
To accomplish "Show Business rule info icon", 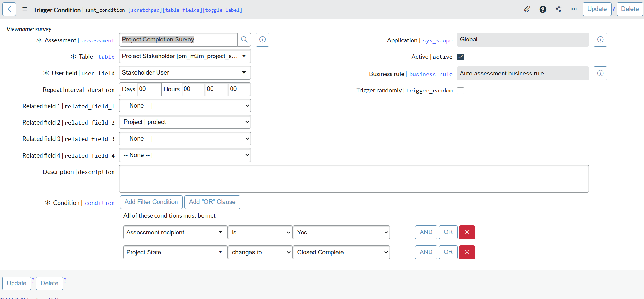I will tap(600, 73).
